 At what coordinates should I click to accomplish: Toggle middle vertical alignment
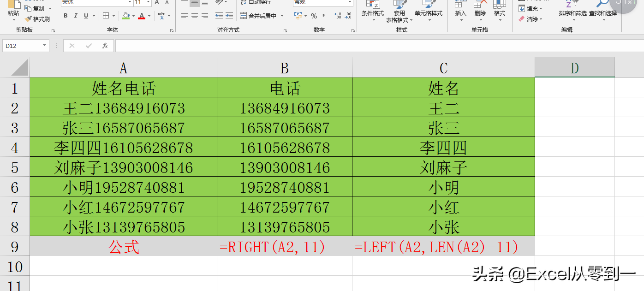click(194, 3)
